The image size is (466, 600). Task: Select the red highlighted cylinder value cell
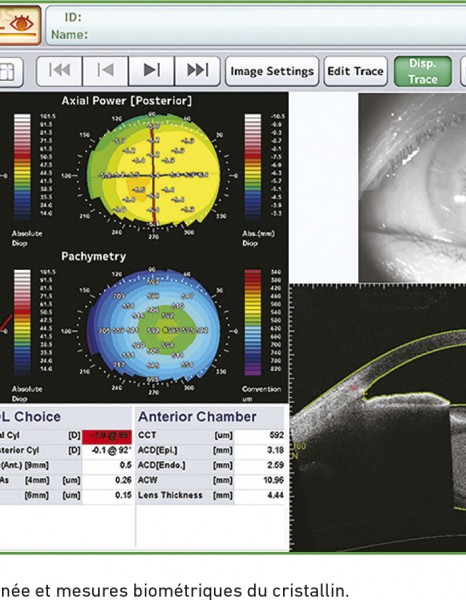tap(107, 435)
